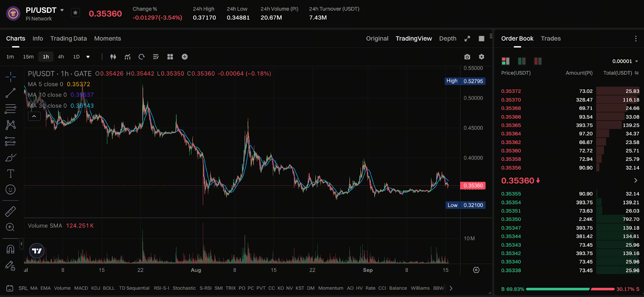Add the MACD indicator
Screen dimensions: 644x297
[81, 288]
